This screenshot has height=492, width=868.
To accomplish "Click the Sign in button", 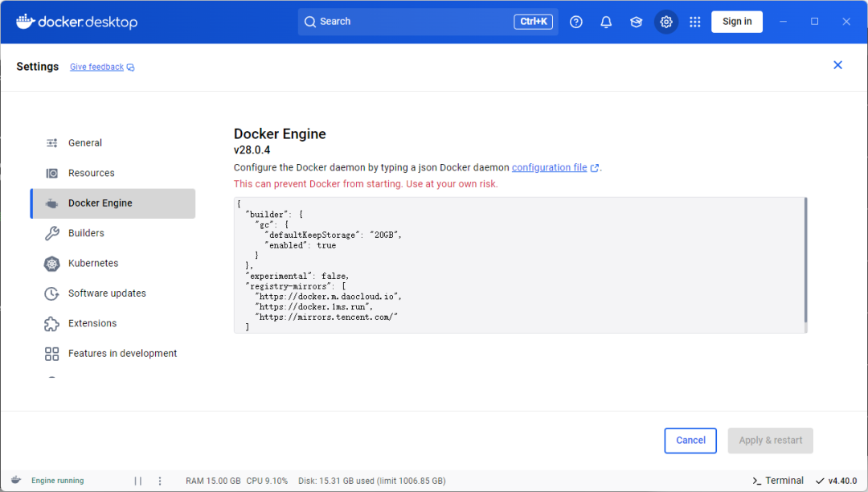I will pos(737,22).
